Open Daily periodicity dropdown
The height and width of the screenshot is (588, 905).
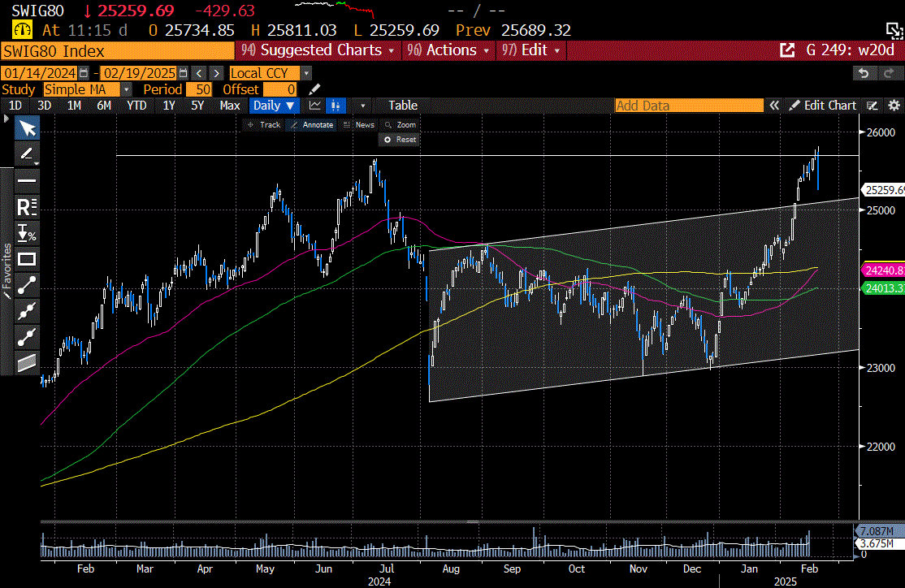click(x=274, y=106)
